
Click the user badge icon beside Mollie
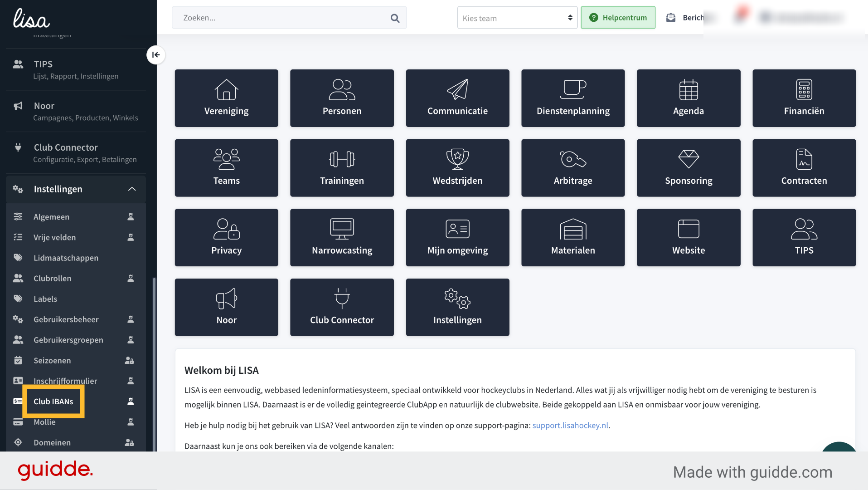[131, 422]
